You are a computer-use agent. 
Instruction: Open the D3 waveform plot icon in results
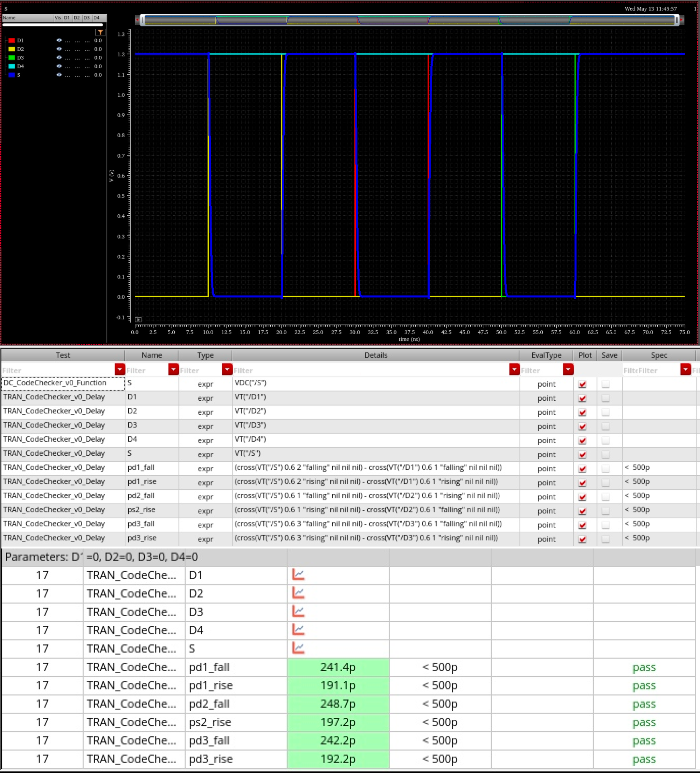[x=298, y=611]
